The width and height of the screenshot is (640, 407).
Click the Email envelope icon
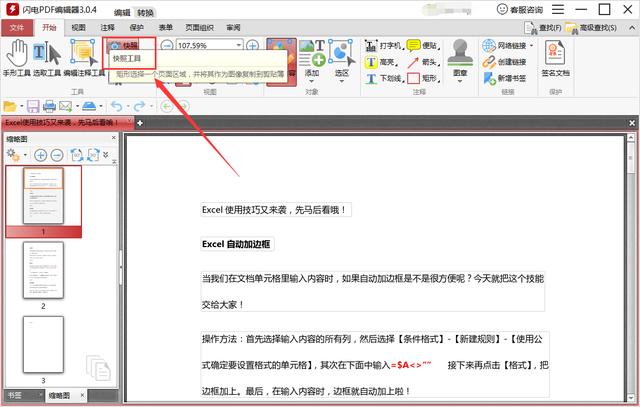(65, 107)
